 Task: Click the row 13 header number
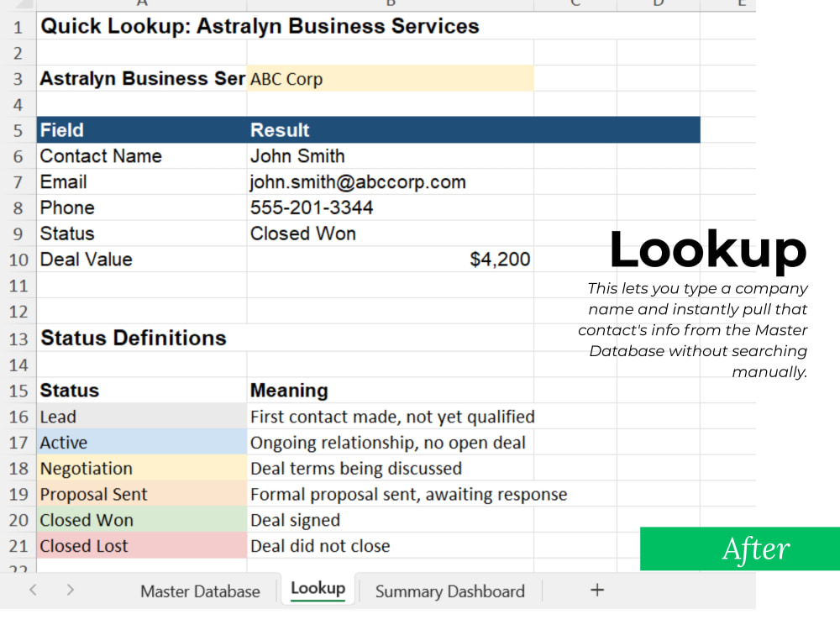18,339
